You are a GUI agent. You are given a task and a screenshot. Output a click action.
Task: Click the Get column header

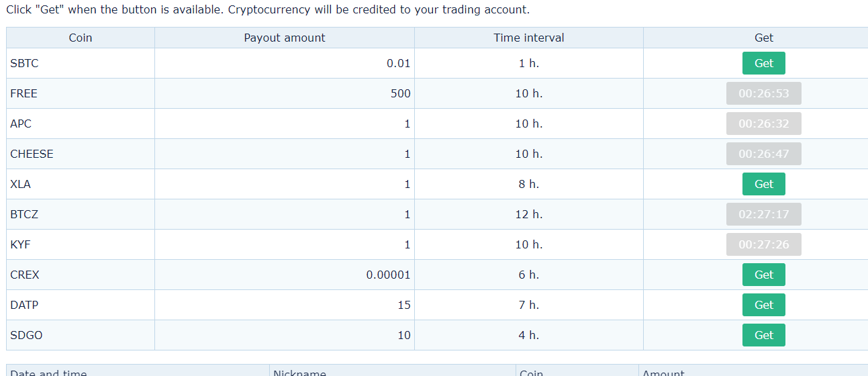pyautogui.click(x=763, y=38)
